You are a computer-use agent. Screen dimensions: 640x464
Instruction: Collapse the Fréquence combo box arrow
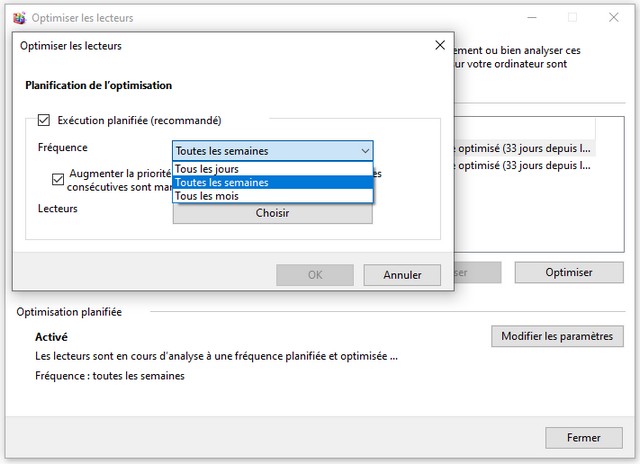365,151
